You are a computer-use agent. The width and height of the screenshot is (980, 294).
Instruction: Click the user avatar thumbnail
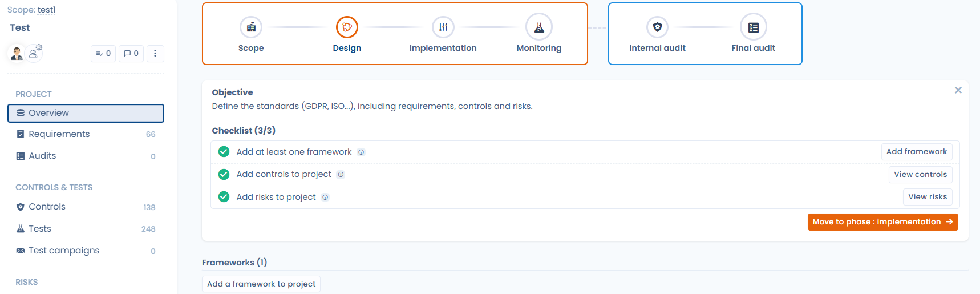coord(17,54)
